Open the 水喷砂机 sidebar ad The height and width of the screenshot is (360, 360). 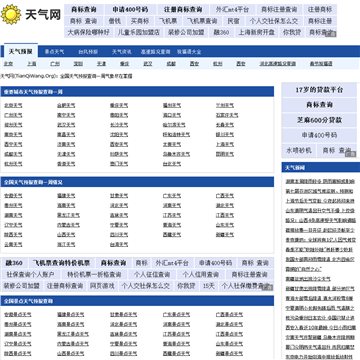tap(299, 150)
